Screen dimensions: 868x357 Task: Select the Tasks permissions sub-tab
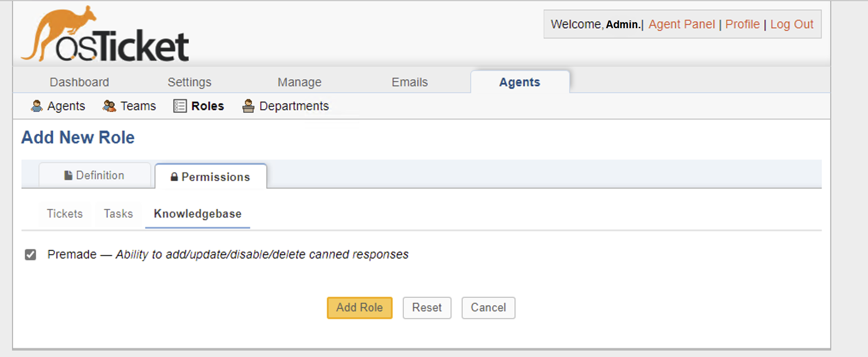119,214
